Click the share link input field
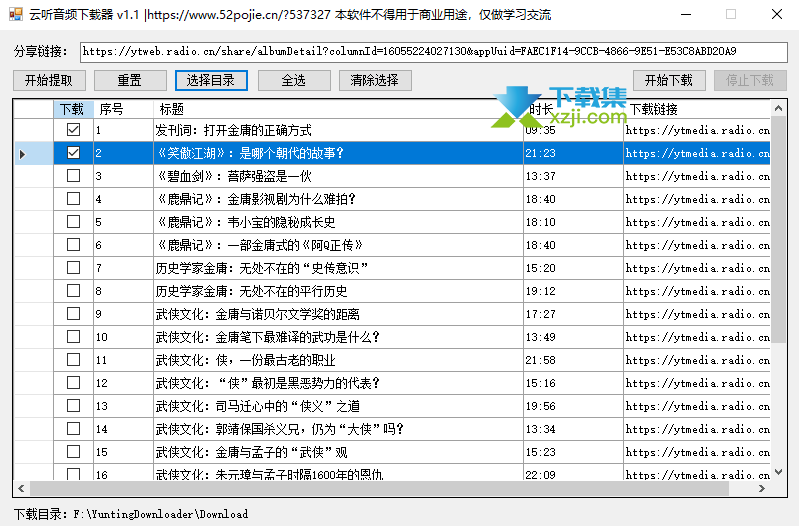This screenshot has width=799, height=526. click(434, 51)
